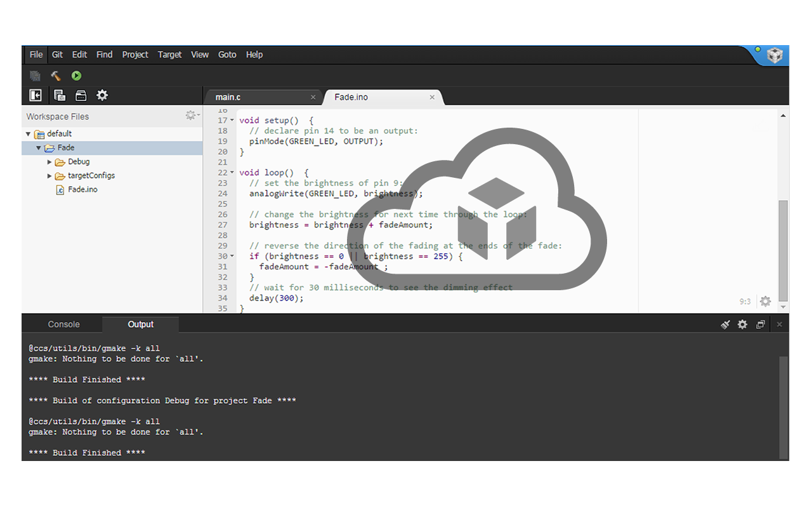Open the Find menu
The width and height of the screenshot is (812, 508).
coord(104,55)
